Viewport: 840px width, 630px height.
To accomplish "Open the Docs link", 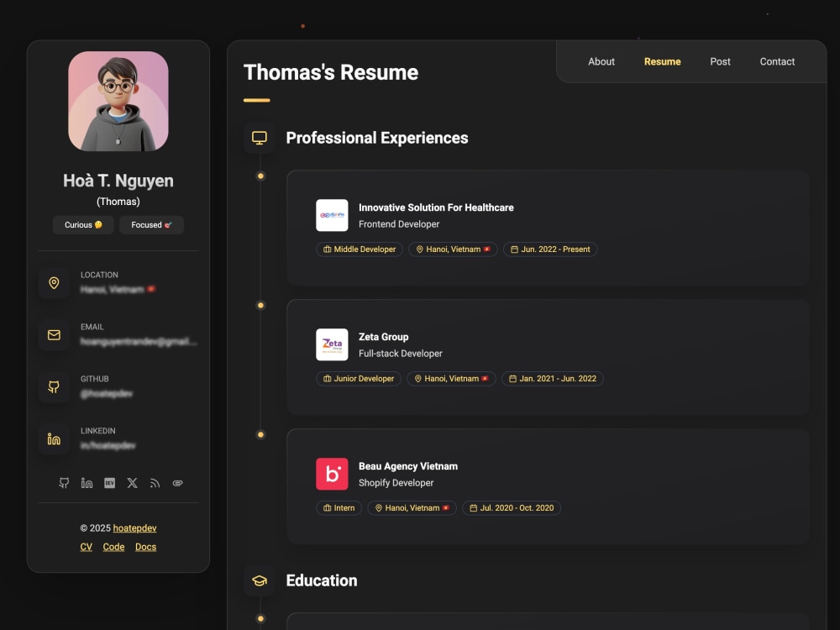I will pos(145,547).
